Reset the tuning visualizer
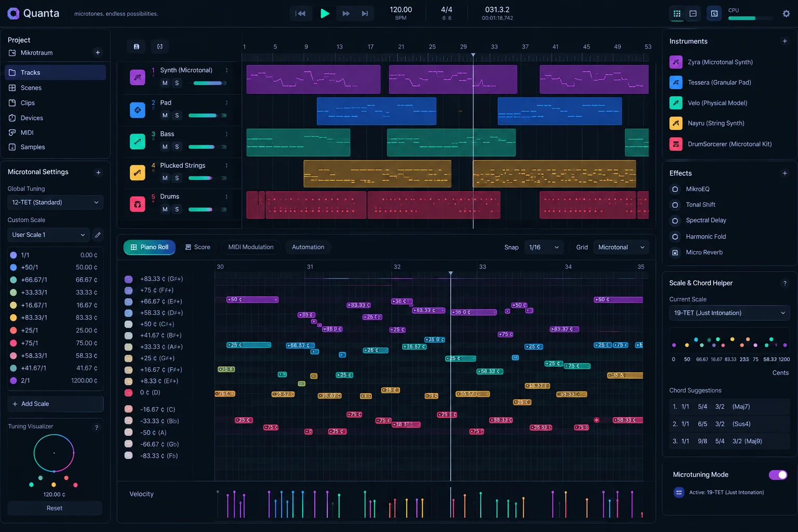The image size is (798, 532). pyautogui.click(x=55, y=508)
